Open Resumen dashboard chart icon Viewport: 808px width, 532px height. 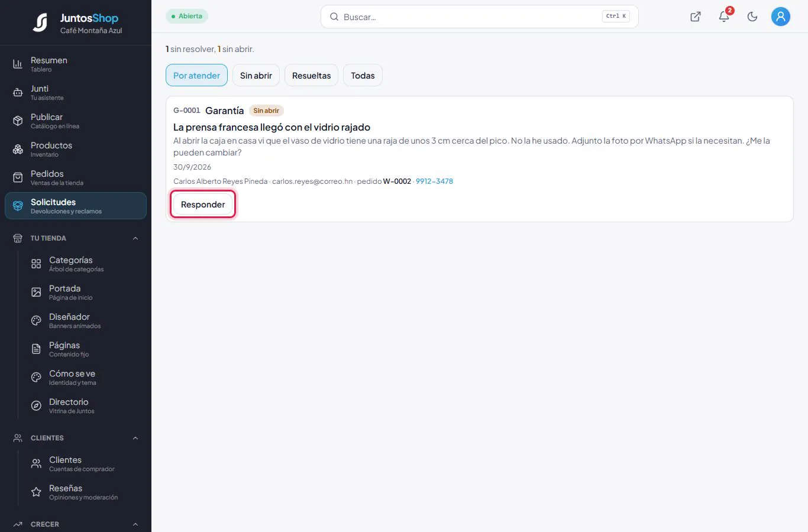pyautogui.click(x=18, y=64)
